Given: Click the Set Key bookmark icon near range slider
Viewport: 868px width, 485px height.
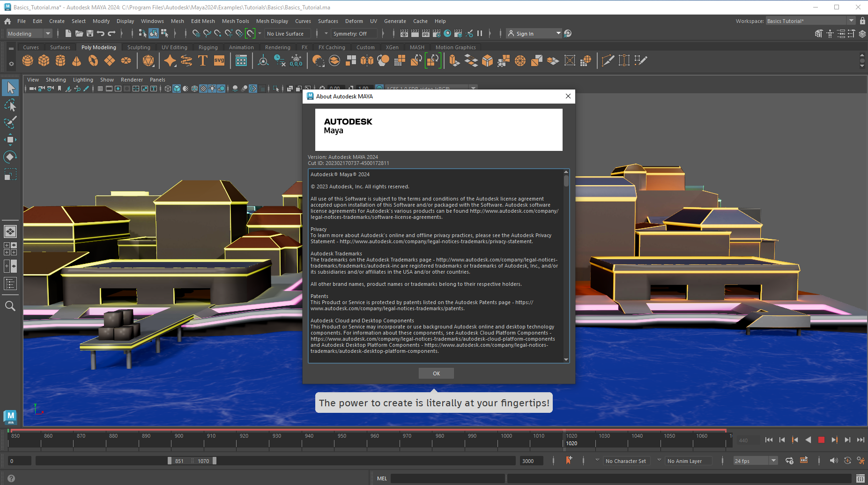Looking at the screenshot, I should click(x=569, y=460).
